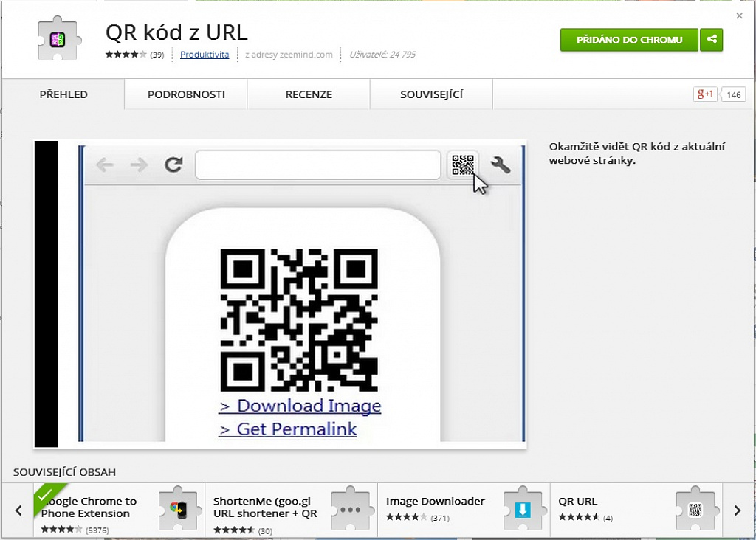The width and height of the screenshot is (756, 540).
Task: Go to next related items with right arrow
Action: click(738, 510)
